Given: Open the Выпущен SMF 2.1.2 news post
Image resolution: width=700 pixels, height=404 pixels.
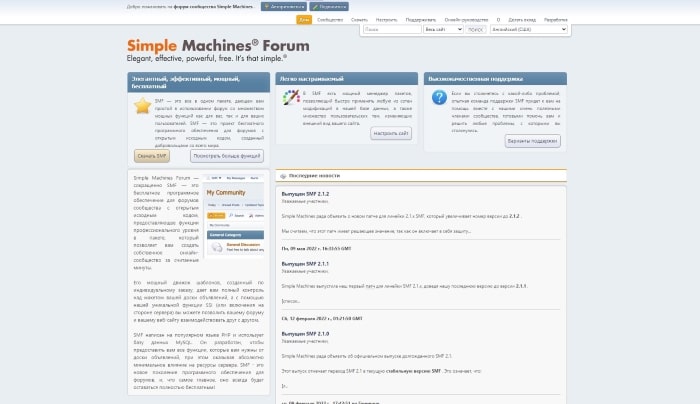Looking at the screenshot, I should click(x=305, y=194).
